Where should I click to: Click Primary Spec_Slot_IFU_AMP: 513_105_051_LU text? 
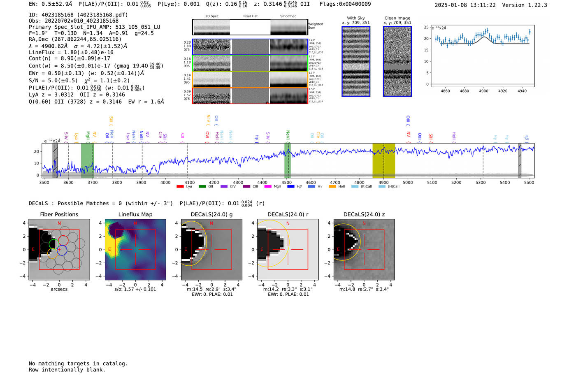pyautogui.click(x=95, y=27)
